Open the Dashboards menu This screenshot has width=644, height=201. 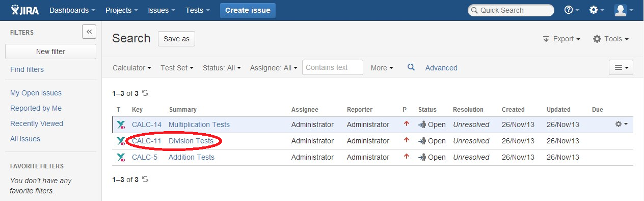pyautogui.click(x=72, y=10)
